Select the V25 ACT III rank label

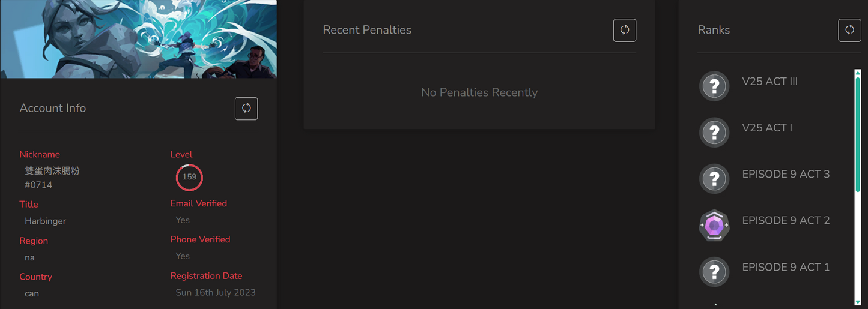[x=769, y=82]
